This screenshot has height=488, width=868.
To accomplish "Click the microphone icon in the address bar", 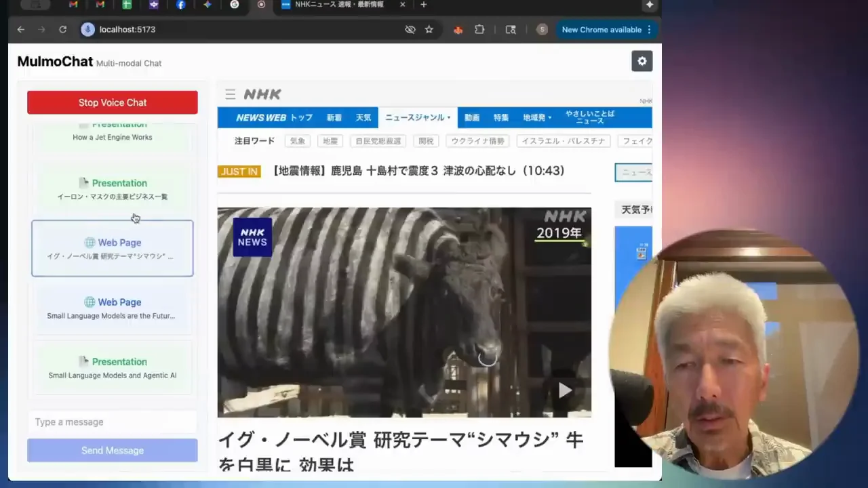I will (x=87, y=29).
